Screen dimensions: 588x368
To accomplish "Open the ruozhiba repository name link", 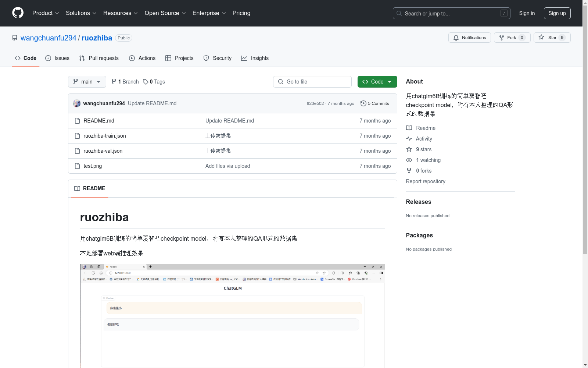I will point(97,38).
